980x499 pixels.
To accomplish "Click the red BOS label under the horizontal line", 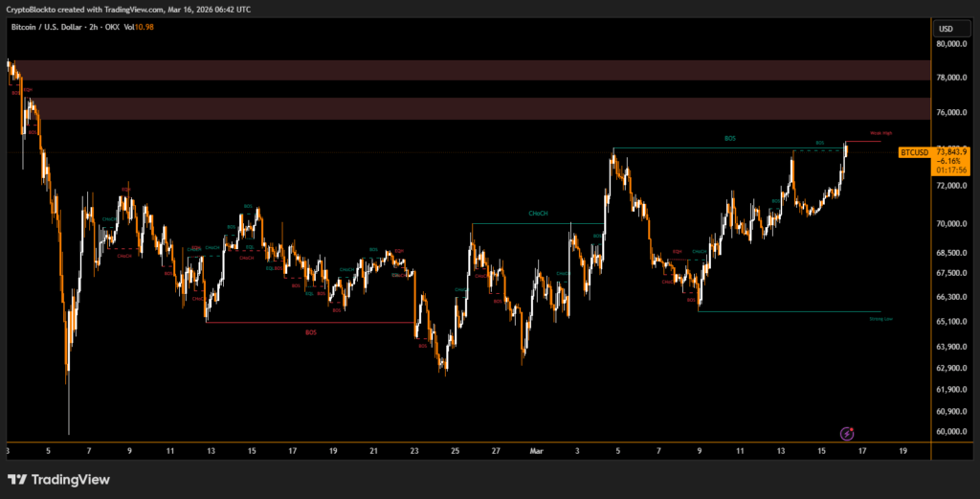I will point(311,331).
